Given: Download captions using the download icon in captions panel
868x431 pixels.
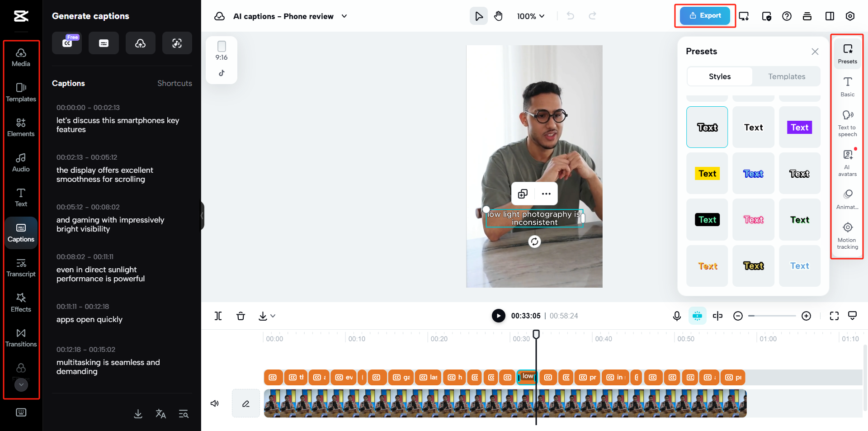Looking at the screenshot, I should (x=138, y=414).
